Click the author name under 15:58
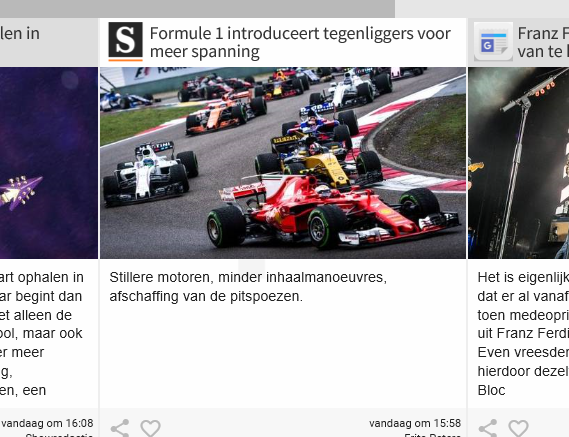 click(x=432, y=435)
